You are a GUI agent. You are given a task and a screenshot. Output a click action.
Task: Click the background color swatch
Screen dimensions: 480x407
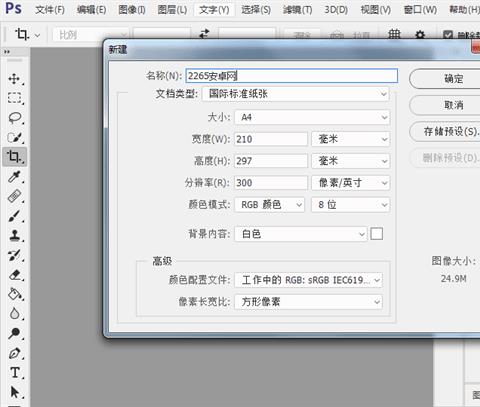point(377,234)
